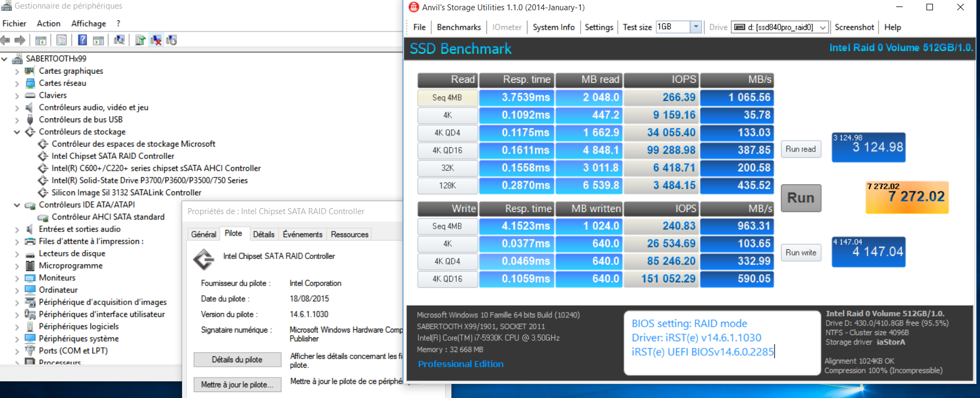Click the large controller icon in Properties dialog
This screenshot has height=398, width=980.
pos(204,260)
